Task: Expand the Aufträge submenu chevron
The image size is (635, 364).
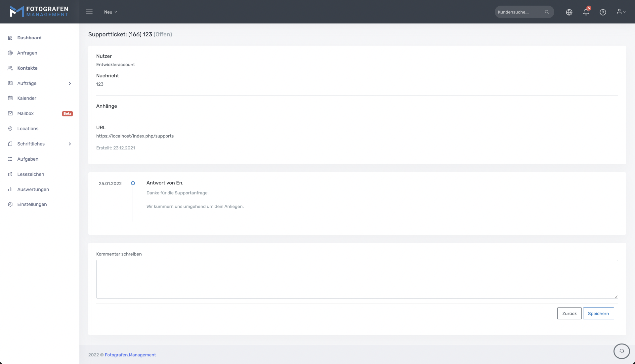Action: [x=70, y=83]
